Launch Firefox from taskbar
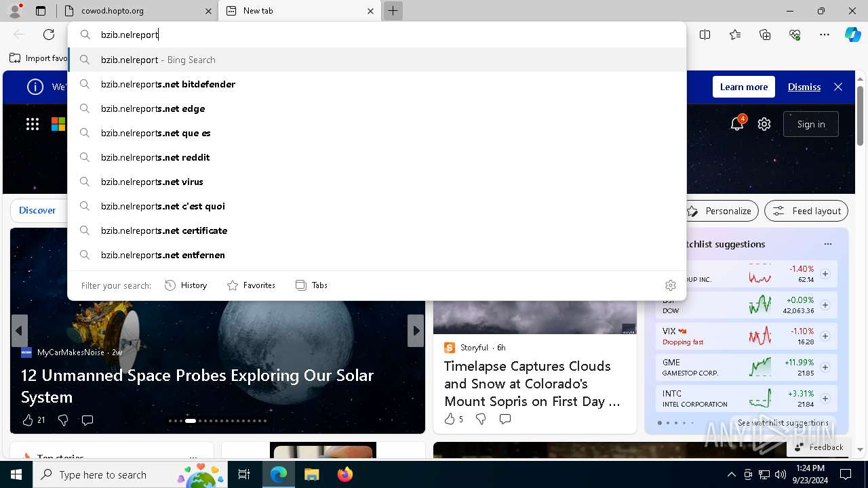Viewport: 868px width, 488px height. point(345,474)
